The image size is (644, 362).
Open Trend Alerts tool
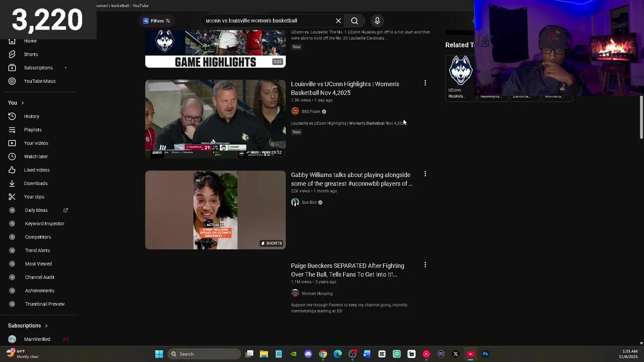click(37, 250)
